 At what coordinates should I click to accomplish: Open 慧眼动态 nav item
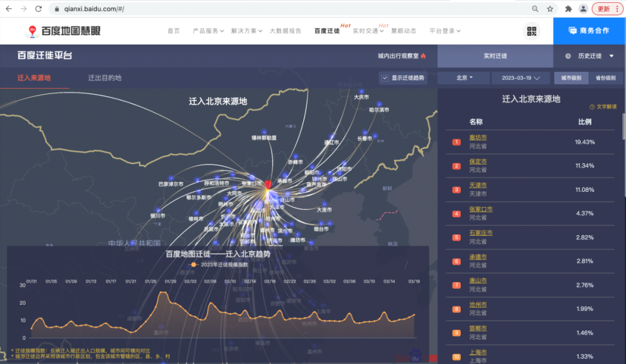click(403, 31)
